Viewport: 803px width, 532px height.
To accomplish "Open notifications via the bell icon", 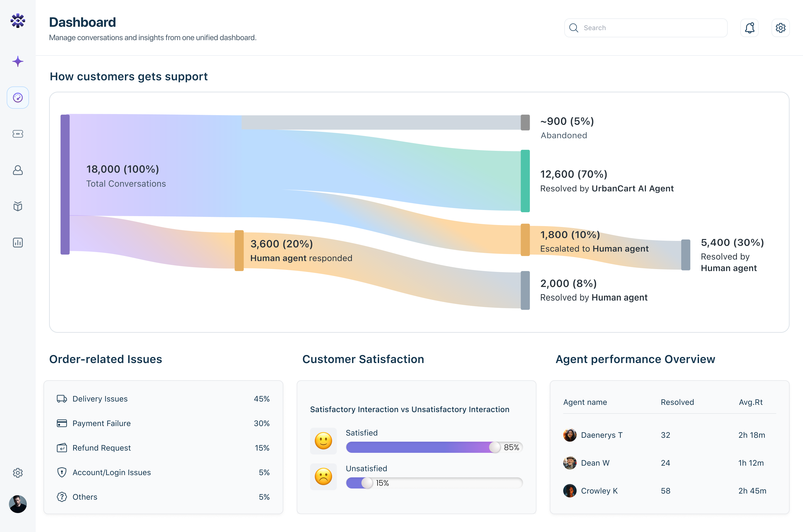I will pyautogui.click(x=750, y=28).
